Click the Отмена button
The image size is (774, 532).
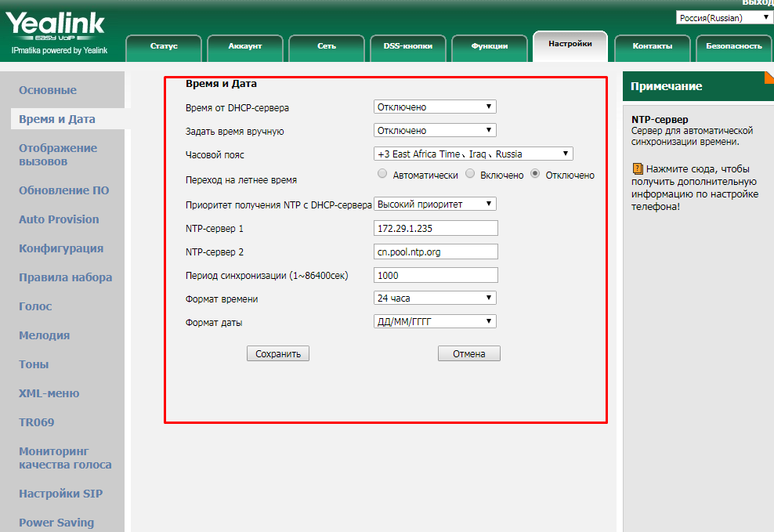469,353
